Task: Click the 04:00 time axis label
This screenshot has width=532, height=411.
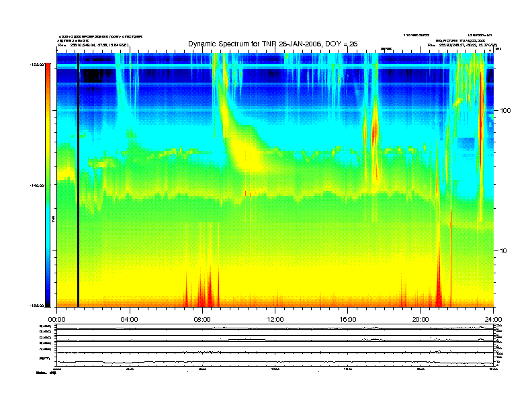Action: [130, 320]
